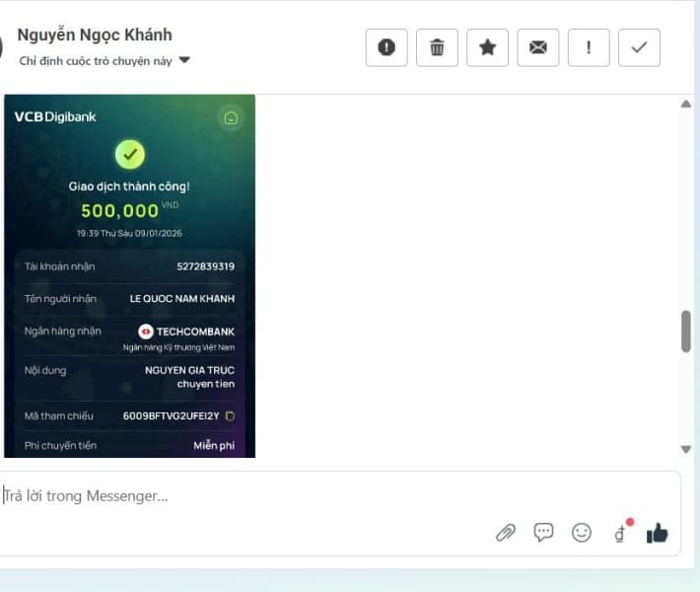Click the chat scrollbar thumb
Image resolution: width=700 pixels, height=592 pixels.
pos(686,331)
